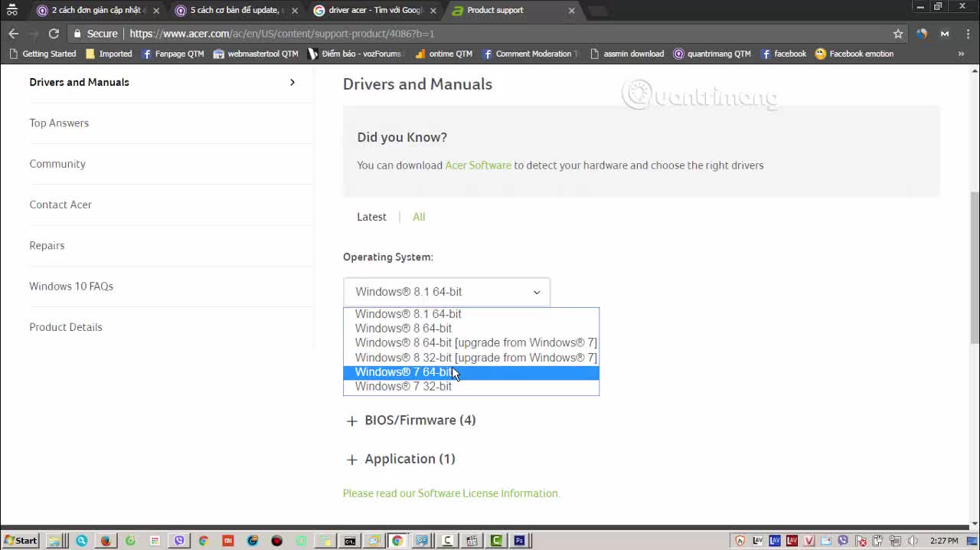This screenshot has width=980, height=550.
Task: Open Command Prompt from the taskbar
Action: pyautogui.click(x=349, y=540)
